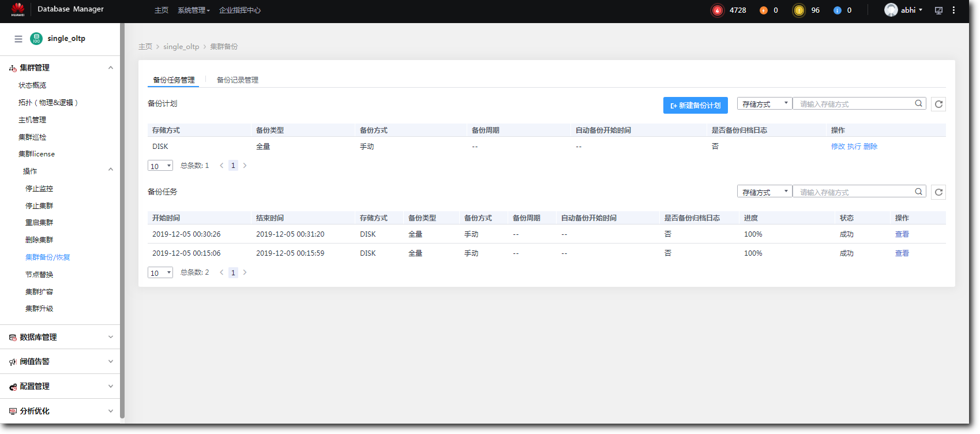
Task: Click 主页 breadcrumb link
Action: [145, 47]
